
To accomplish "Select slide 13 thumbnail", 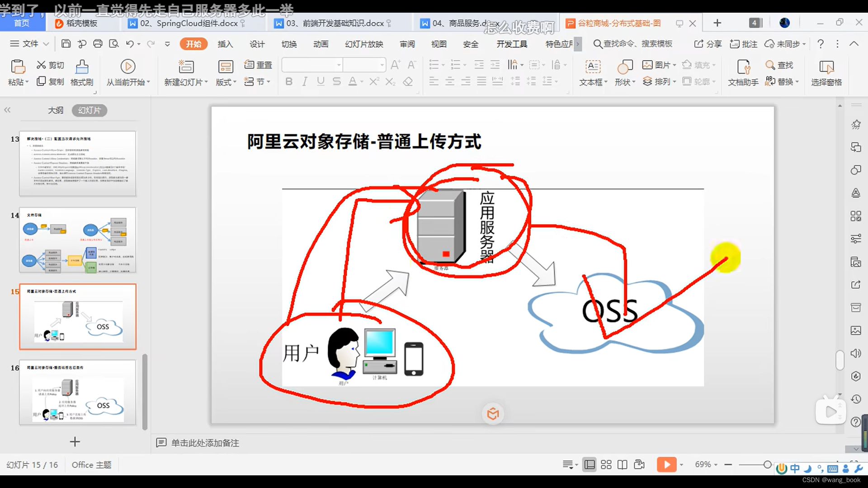I will coord(78,164).
